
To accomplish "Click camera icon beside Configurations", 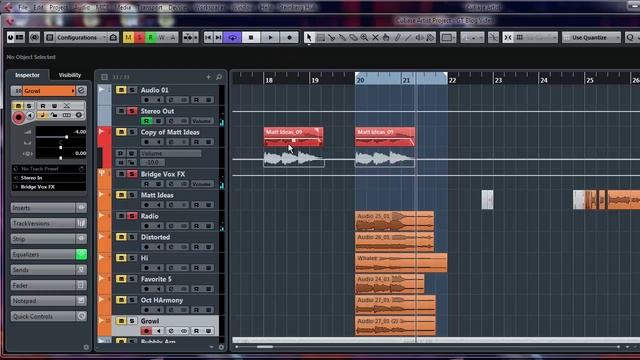I will pos(113,38).
